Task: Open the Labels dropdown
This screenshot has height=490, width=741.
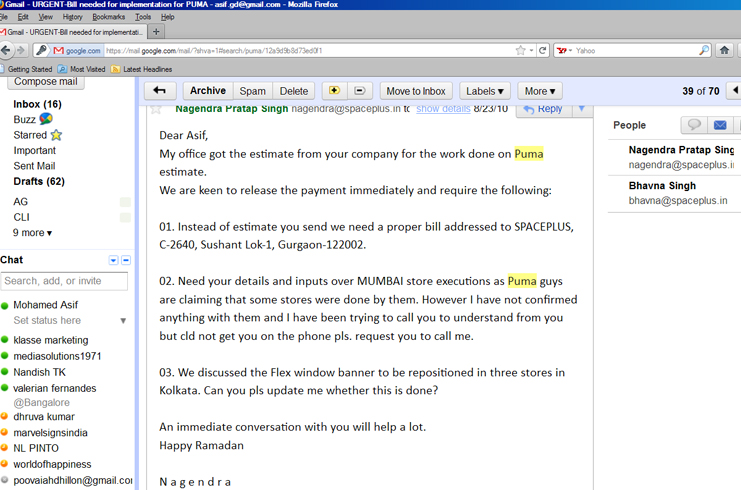Action: click(x=486, y=91)
